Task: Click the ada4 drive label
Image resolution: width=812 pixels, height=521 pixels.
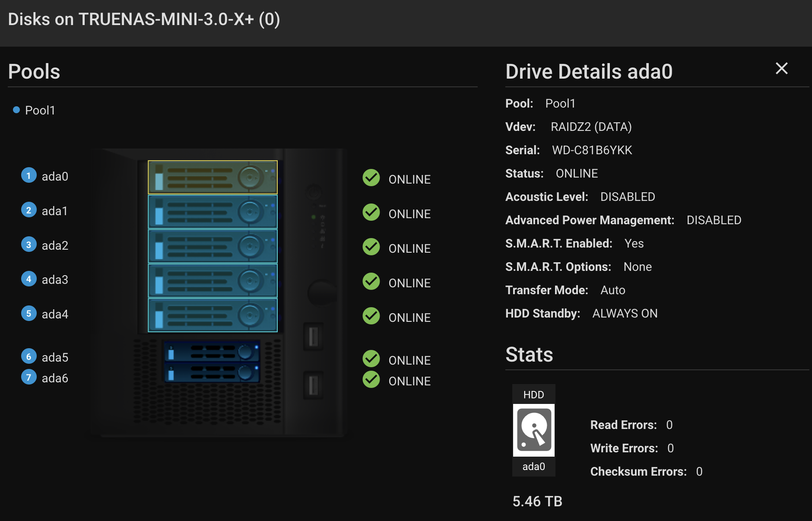Action: point(55,315)
